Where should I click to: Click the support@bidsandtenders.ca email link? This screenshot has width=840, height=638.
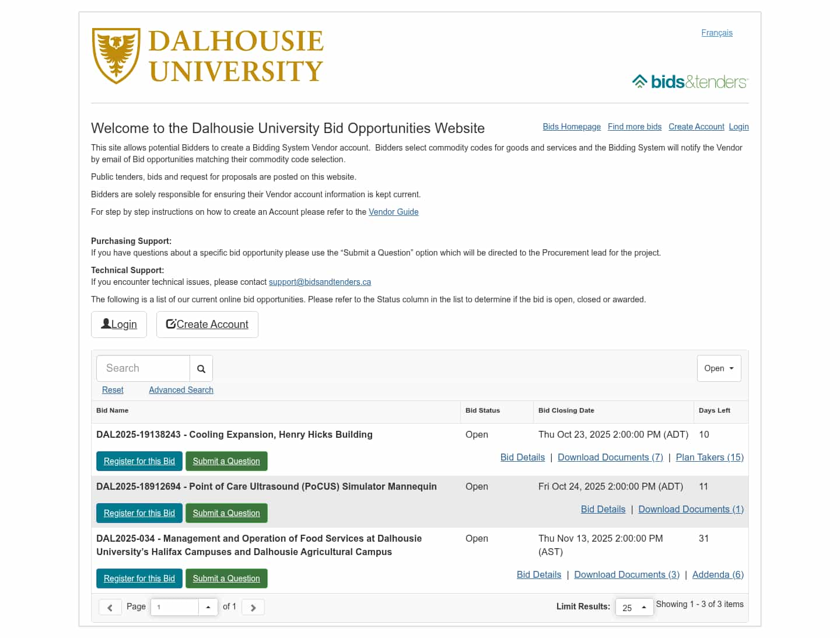coord(320,282)
